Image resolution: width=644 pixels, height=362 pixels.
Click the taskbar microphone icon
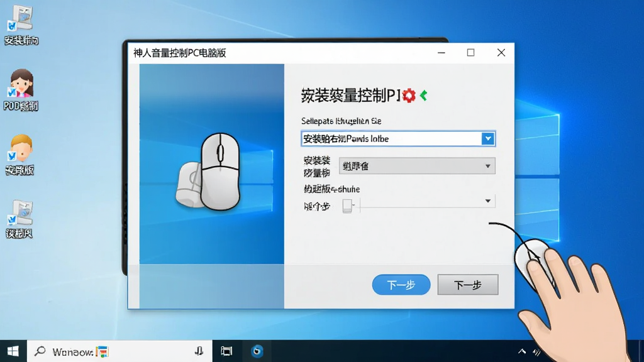point(199,351)
